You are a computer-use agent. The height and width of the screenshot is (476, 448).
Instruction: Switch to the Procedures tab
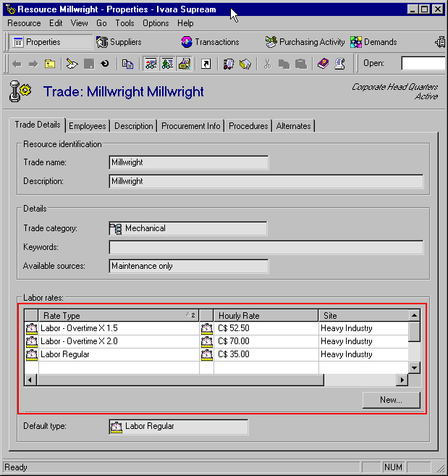(248, 126)
